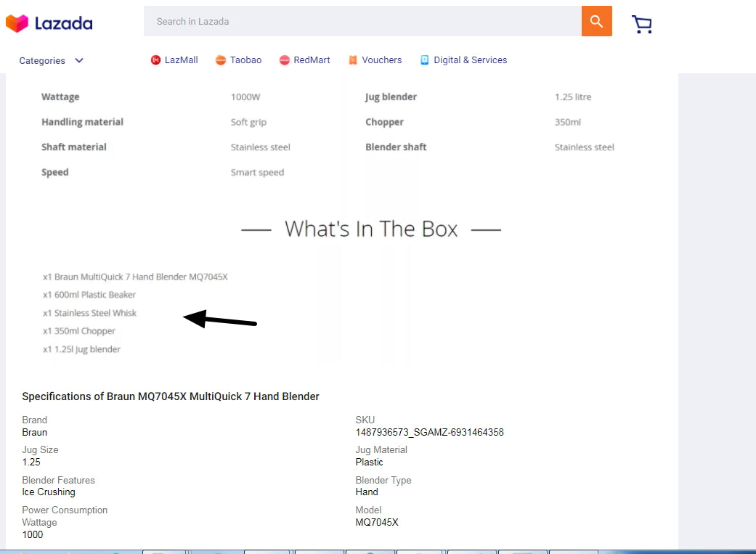Click the Lazada heart logo

coord(17,23)
